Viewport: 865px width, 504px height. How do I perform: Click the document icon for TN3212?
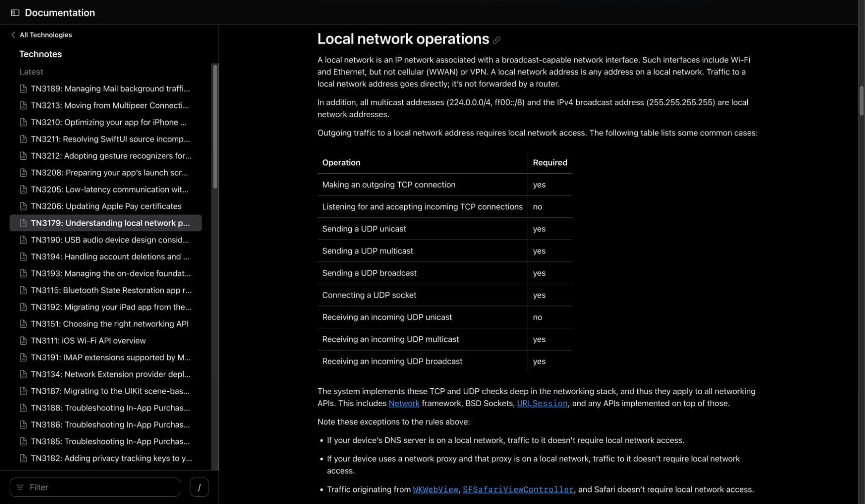click(x=23, y=156)
